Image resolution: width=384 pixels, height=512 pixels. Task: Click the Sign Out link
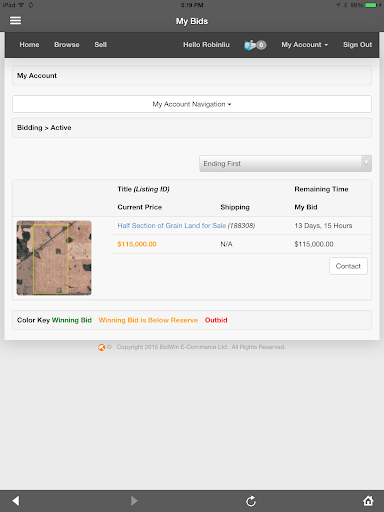[x=357, y=45]
